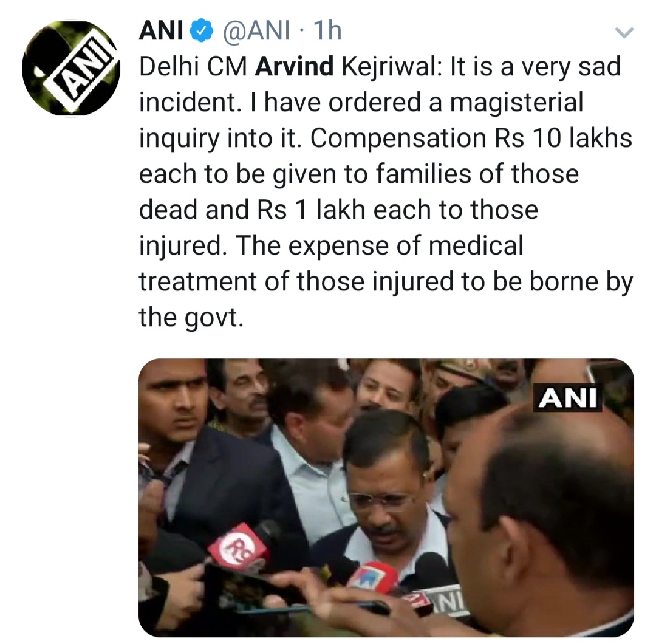
Task: Click the blue verified badge beside ANI
Action: click(202, 30)
